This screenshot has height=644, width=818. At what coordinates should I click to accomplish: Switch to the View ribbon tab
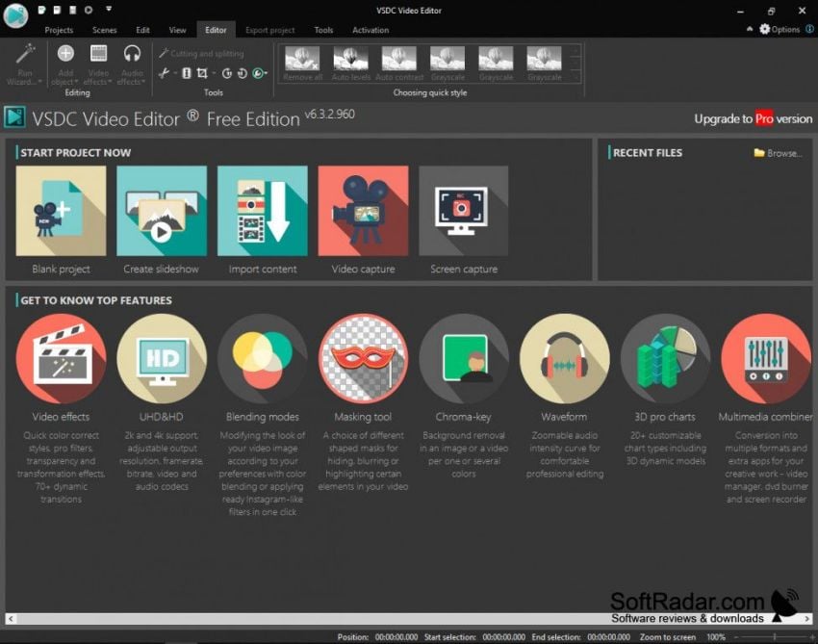point(177,30)
